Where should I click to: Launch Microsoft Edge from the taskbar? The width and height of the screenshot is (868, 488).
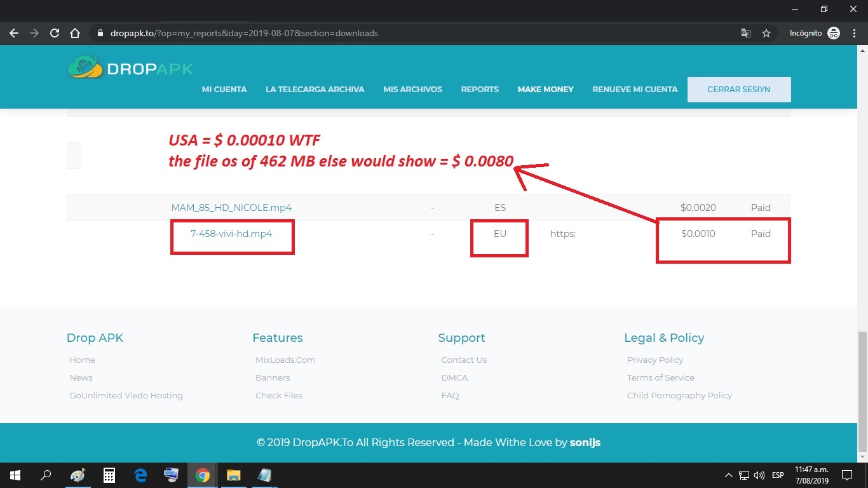[x=140, y=475]
